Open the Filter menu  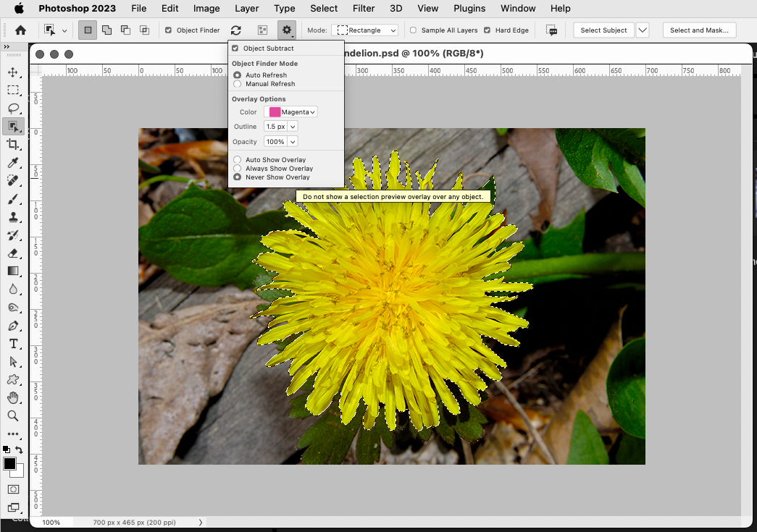[x=363, y=8]
